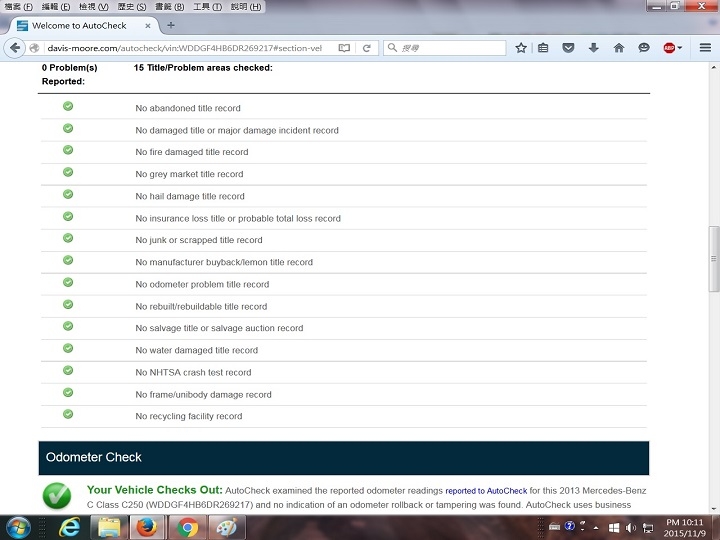Image resolution: width=720 pixels, height=540 pixels.
Task: Click the site identity globe icon
Action: coord(34,48)
